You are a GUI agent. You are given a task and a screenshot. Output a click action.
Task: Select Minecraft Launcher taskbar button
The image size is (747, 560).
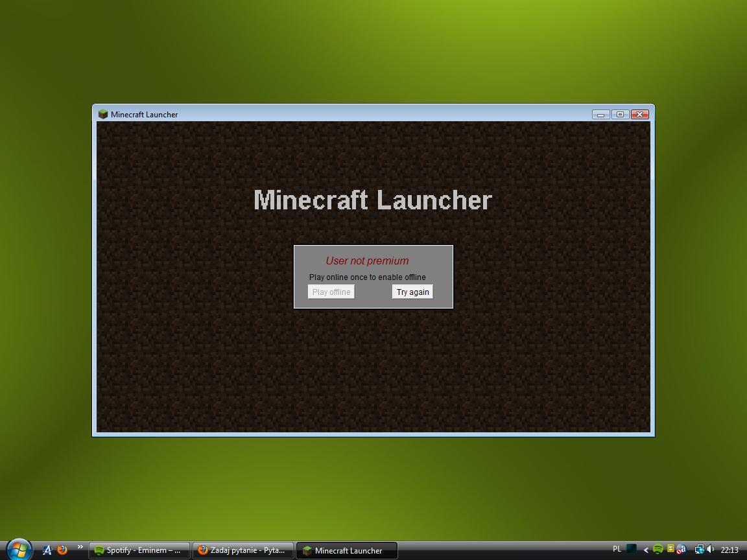[347, 550]
